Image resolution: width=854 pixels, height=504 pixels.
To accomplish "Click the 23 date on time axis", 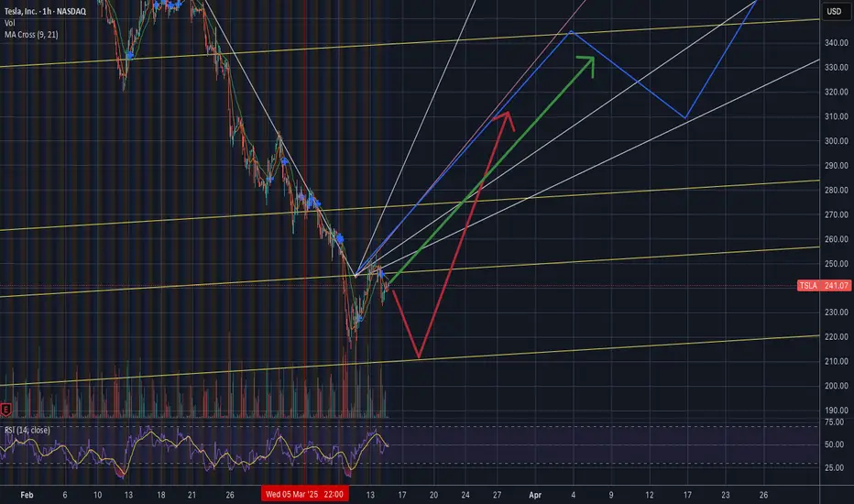I will (x=726, y=495).
